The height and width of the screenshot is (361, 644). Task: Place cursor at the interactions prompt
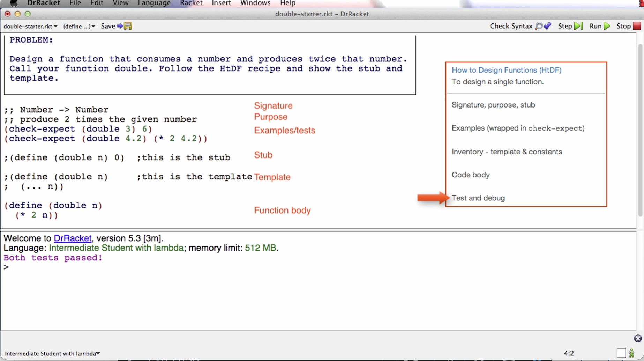(6, 267)
